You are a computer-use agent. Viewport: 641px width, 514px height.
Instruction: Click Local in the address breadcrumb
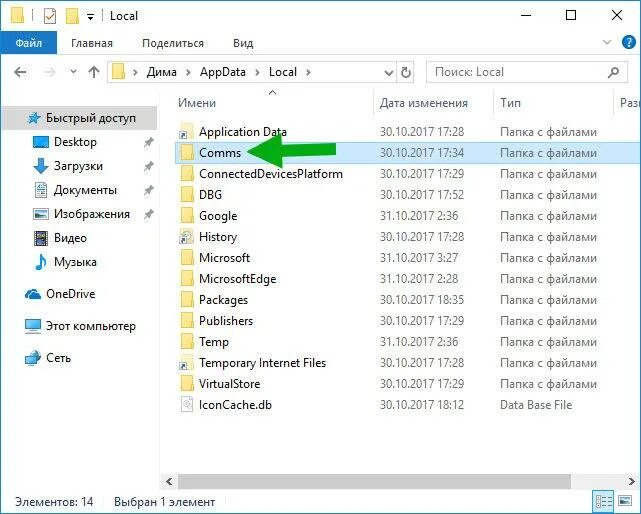(282, 72)
